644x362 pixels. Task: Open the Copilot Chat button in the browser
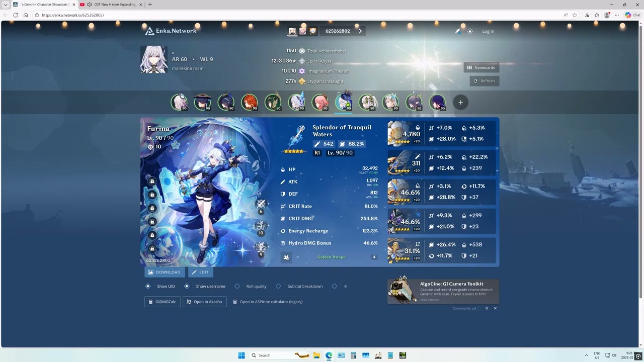632,15
